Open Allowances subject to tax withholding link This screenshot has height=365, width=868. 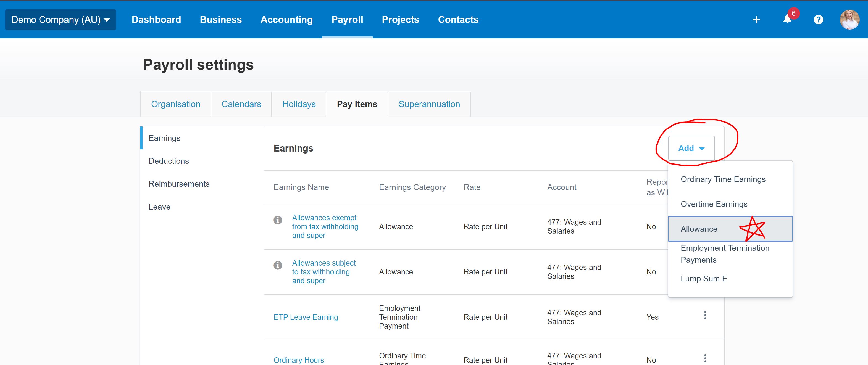tap(323, 271)
